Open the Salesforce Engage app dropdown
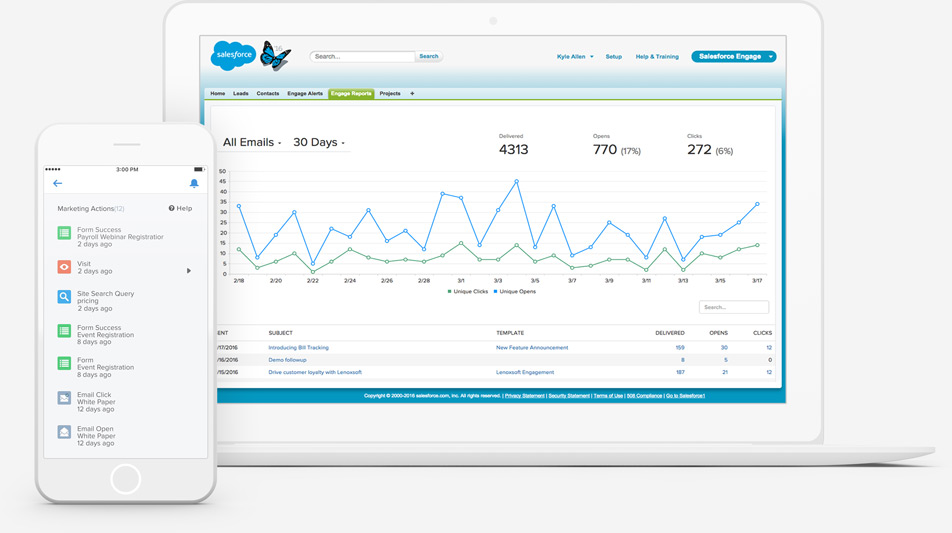Viewport: 952px width, 533px height. [733, 57]
